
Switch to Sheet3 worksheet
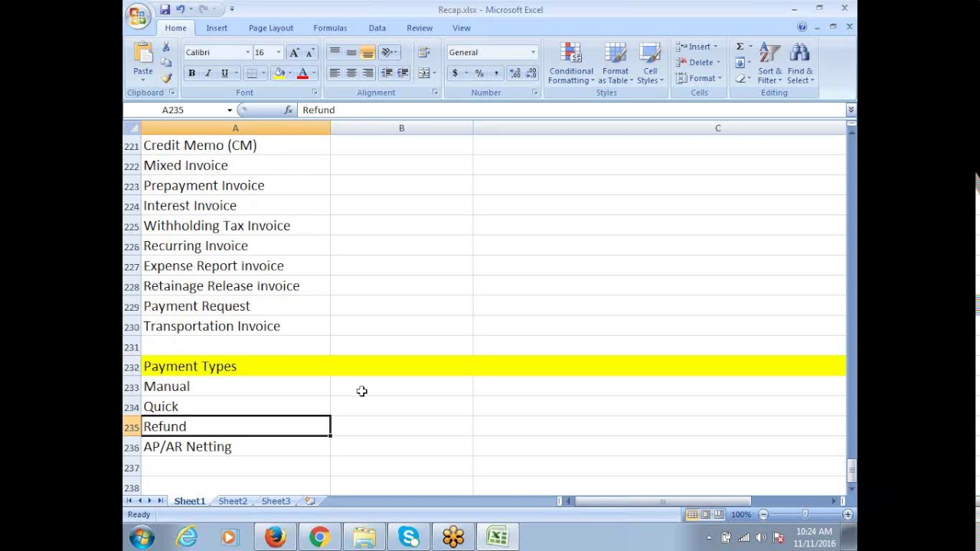pyautogui.click(x=276, y=501)
